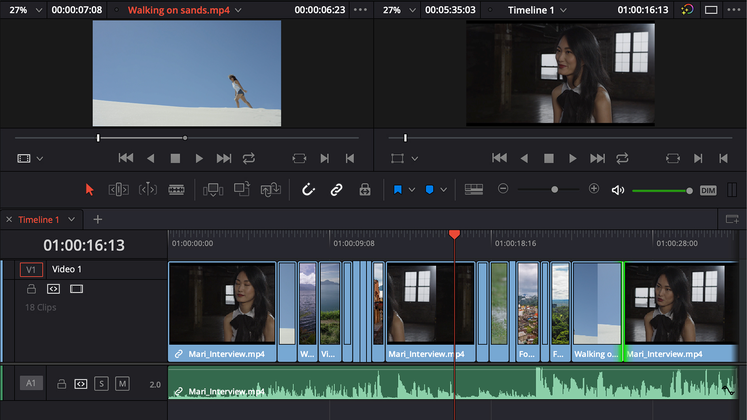
Task: Switch to the Timeline 1 tab
Action: pyautogui.click(x=38, y=219)
